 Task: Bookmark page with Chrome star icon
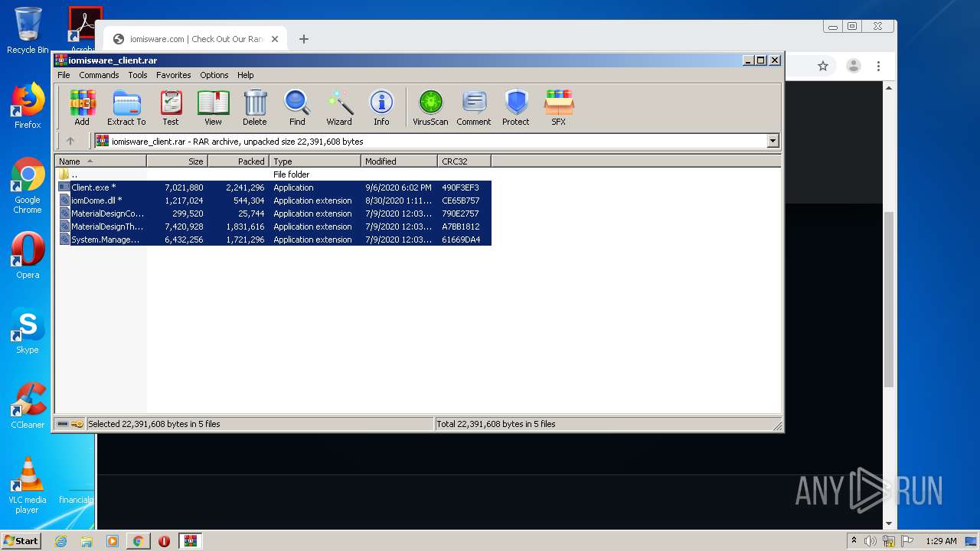(x=823, y=67)
